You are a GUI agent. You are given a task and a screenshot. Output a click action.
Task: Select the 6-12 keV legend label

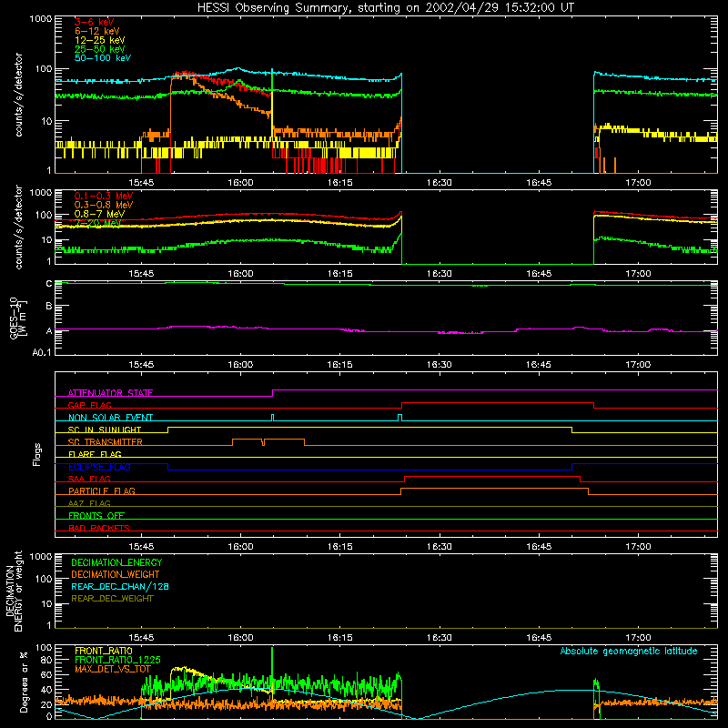pos(97,31)
